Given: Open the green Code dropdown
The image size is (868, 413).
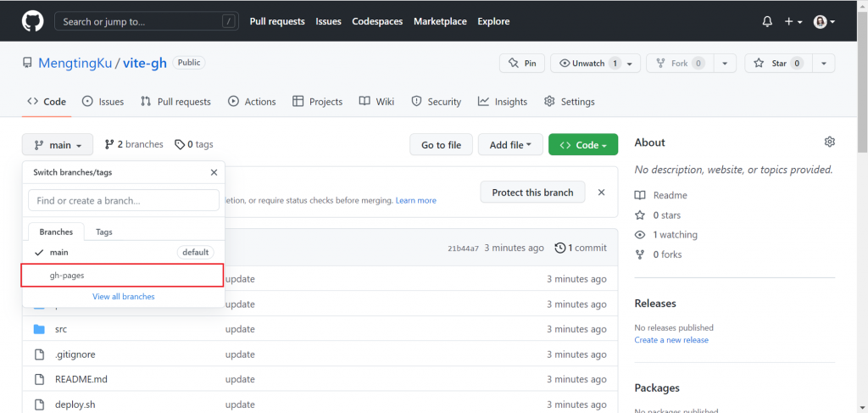Looking at the screenshot, I should point(583,145).
